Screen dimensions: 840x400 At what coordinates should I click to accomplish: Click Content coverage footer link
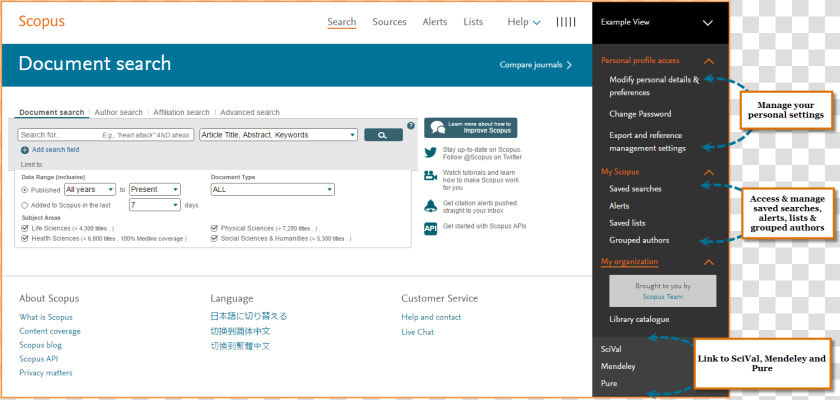pos(50,331)
